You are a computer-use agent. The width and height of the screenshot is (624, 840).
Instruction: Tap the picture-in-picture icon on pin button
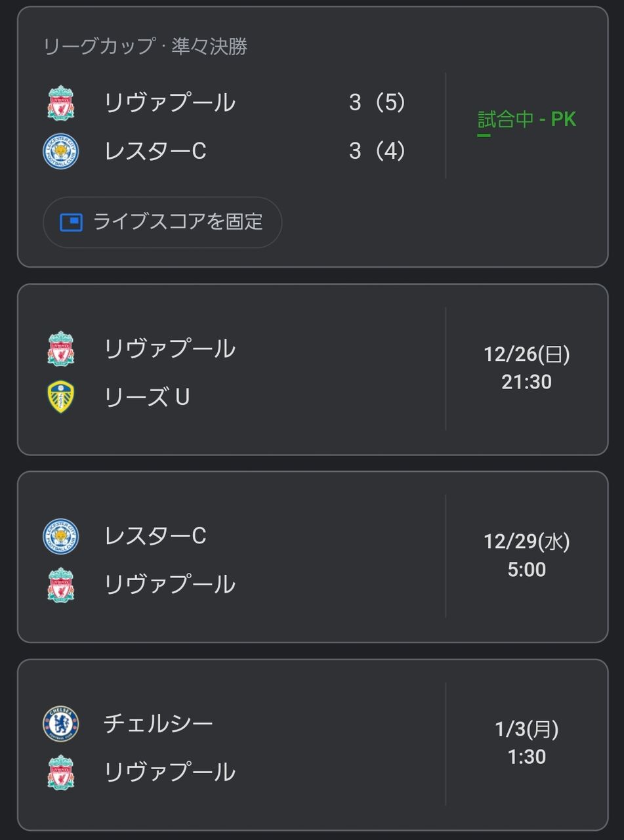pos(71,222)
